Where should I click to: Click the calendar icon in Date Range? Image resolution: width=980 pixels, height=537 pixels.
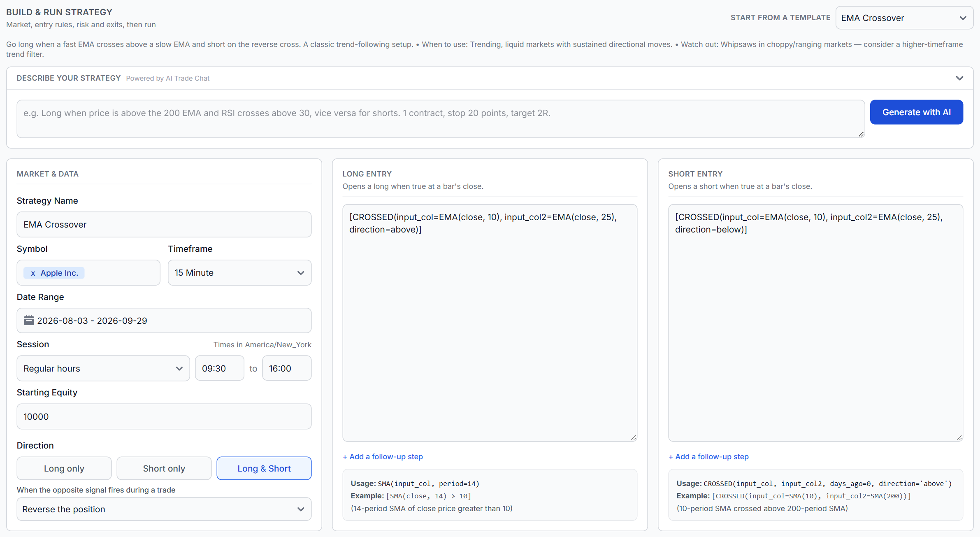[x=29, y=320]
